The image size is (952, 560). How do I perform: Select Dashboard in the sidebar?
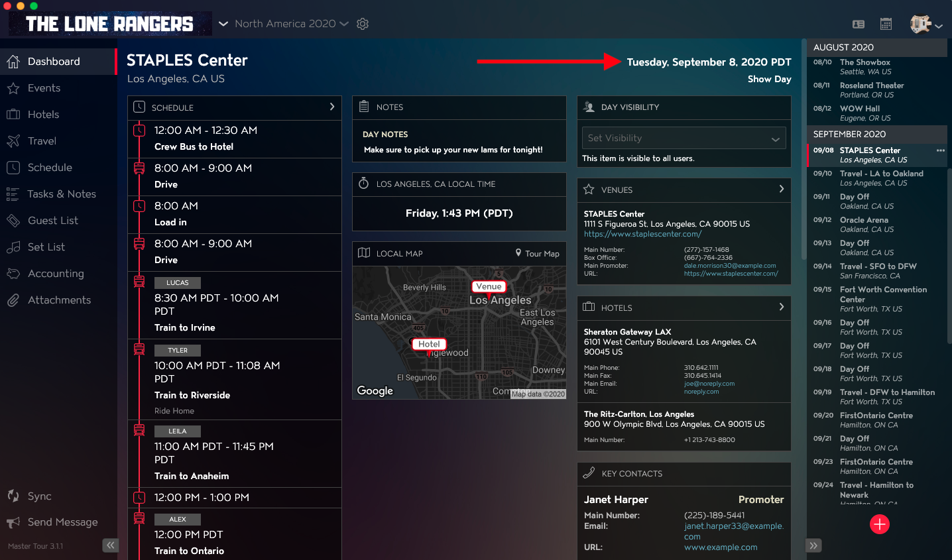[x=58, y=62]
